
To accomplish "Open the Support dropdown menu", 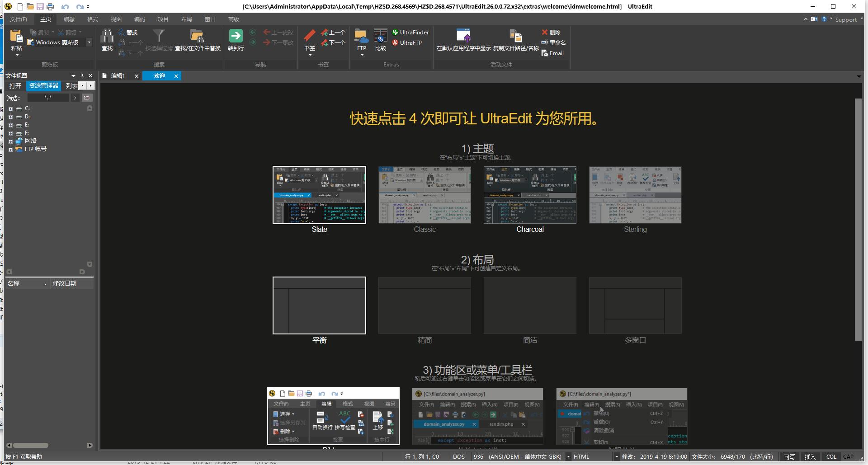I will [x=849, y=19].
